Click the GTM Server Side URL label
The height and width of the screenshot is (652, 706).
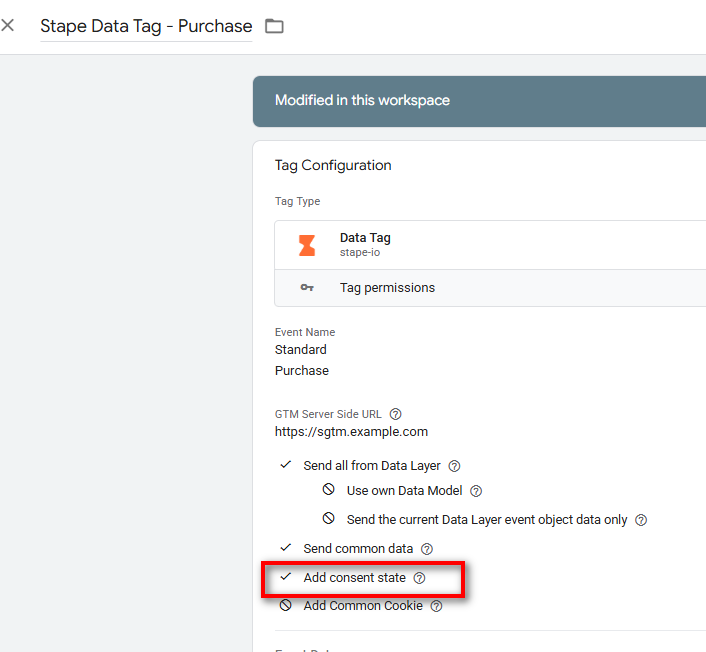pos(328,414)
